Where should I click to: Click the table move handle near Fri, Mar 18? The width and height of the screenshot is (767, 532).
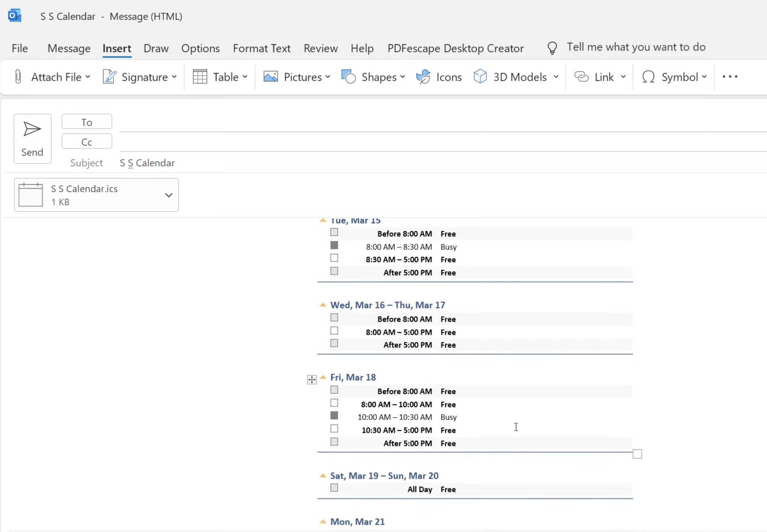[312, 379]
